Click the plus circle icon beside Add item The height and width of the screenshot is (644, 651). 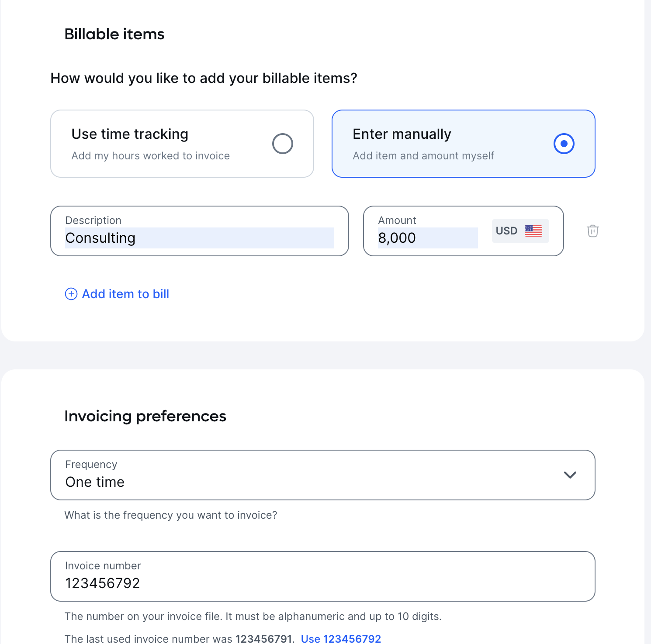71,294
